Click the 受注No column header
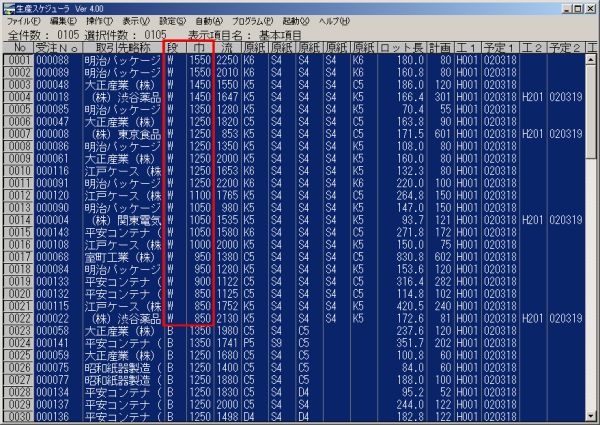 coord(58,48)
